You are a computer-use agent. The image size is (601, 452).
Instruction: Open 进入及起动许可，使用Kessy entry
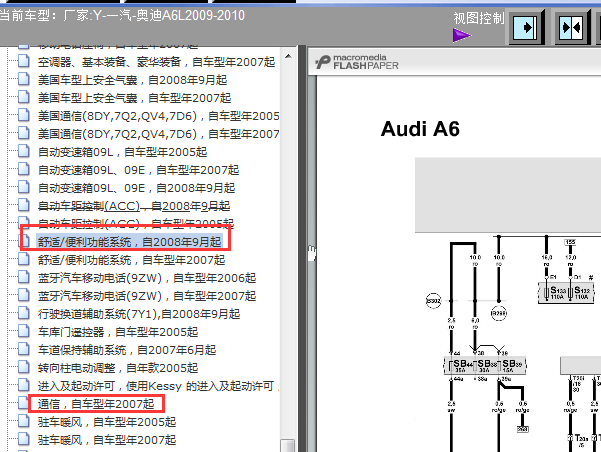156,386
